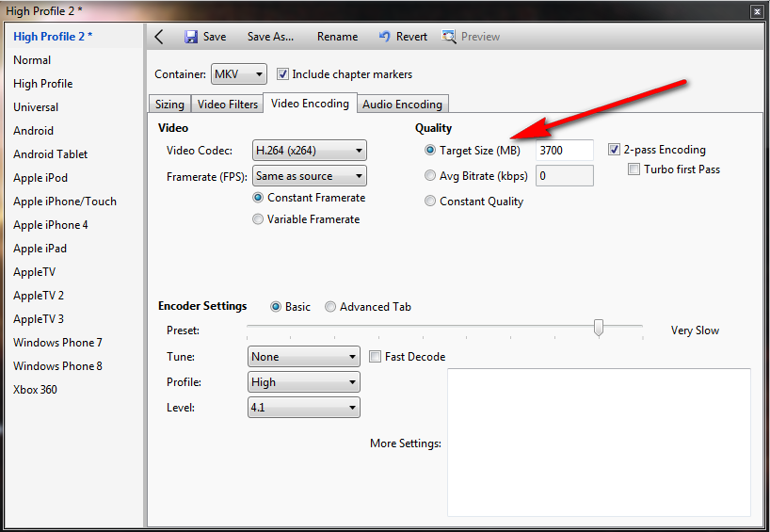Click the Very Slow preset label
This screenshot has height=532, width=770.
(695, 330)
